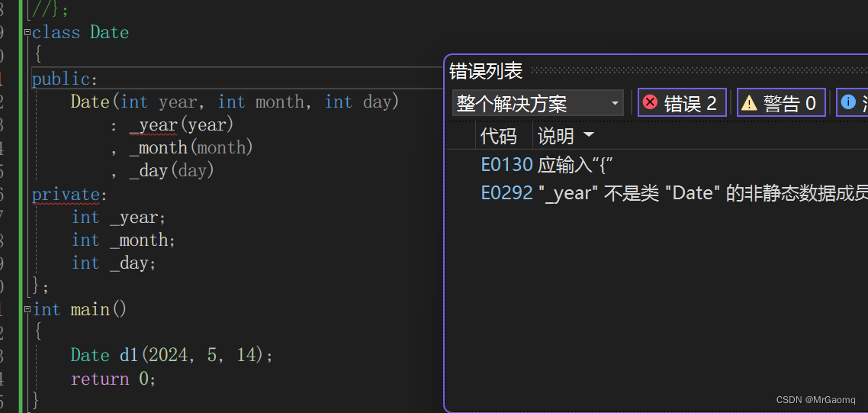This screenshot has width=868, height=413.
Task: Toggle the 警告 0 warnings filter
Action: 781,102
